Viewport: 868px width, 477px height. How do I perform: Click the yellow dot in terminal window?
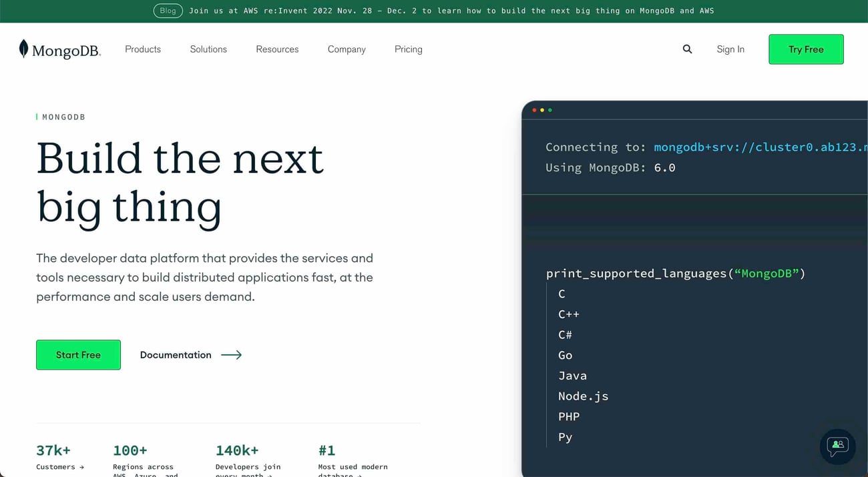tap(542, 110)
